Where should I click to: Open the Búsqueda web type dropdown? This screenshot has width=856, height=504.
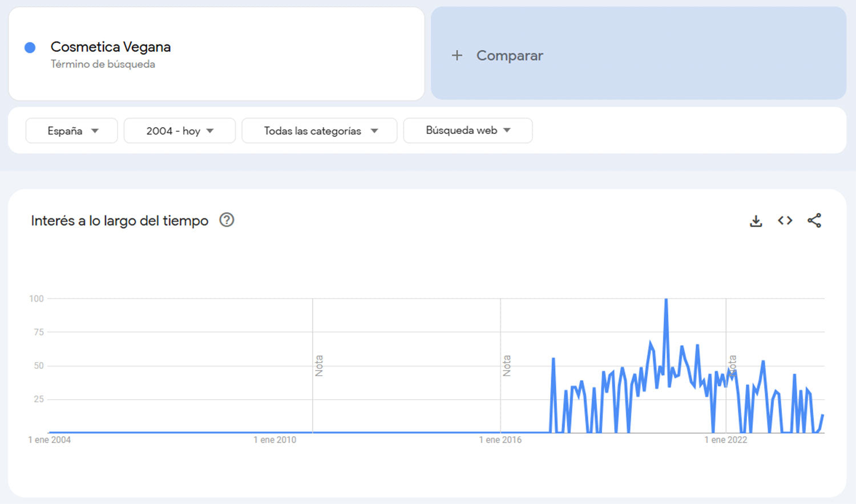pos(468,131)
